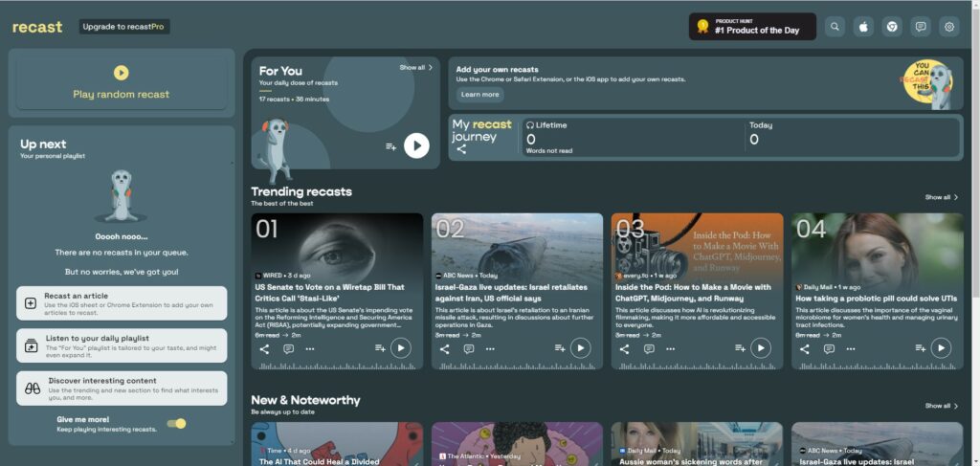Seek in the US Senate recast waveform
Viewport: 980px width, 466px height.
point(337,366)
